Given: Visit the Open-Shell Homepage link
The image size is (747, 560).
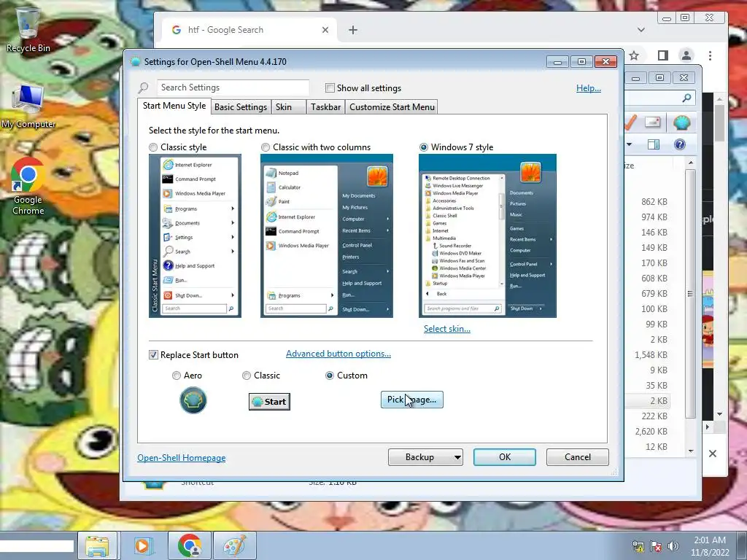Looking at the screenshot, I should (x=182, y=458).
